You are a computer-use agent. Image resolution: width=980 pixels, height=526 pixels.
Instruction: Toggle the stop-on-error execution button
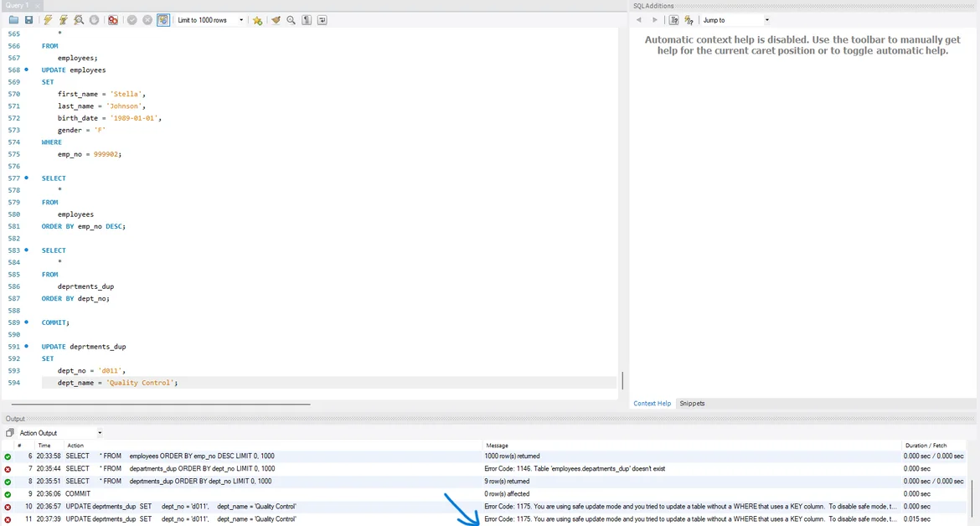113,20
